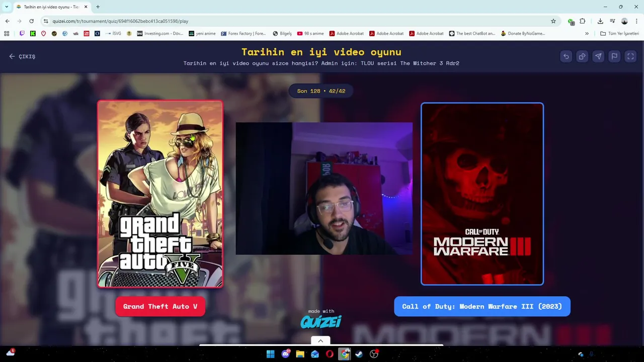Open File Explorer from the taskbar
The height and width of the screenshot is (362, 644).
click(300, 354)
